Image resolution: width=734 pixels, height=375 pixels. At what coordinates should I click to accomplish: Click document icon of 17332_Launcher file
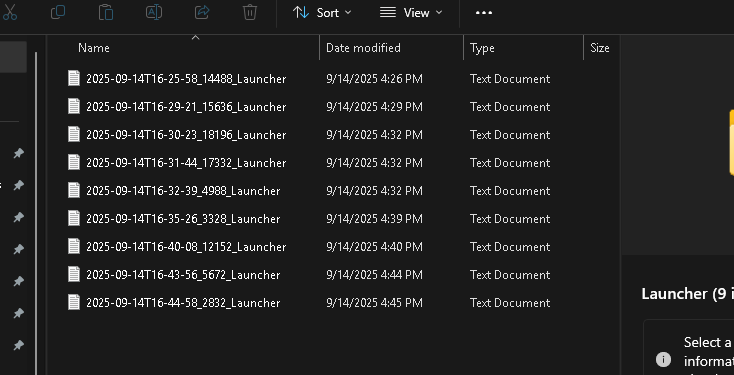pyautogui.click(x=74, y=162)
